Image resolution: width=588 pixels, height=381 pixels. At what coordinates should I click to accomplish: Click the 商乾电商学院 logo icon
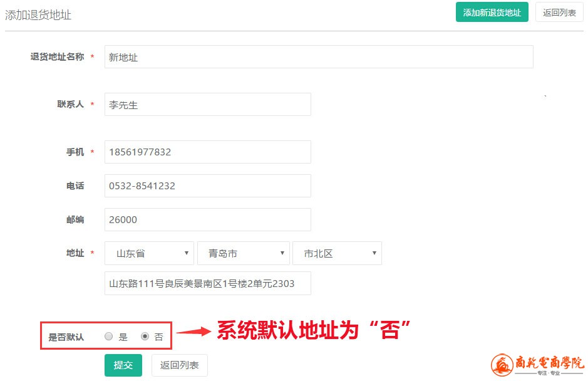pyautogui.click(x=502, y=365)
